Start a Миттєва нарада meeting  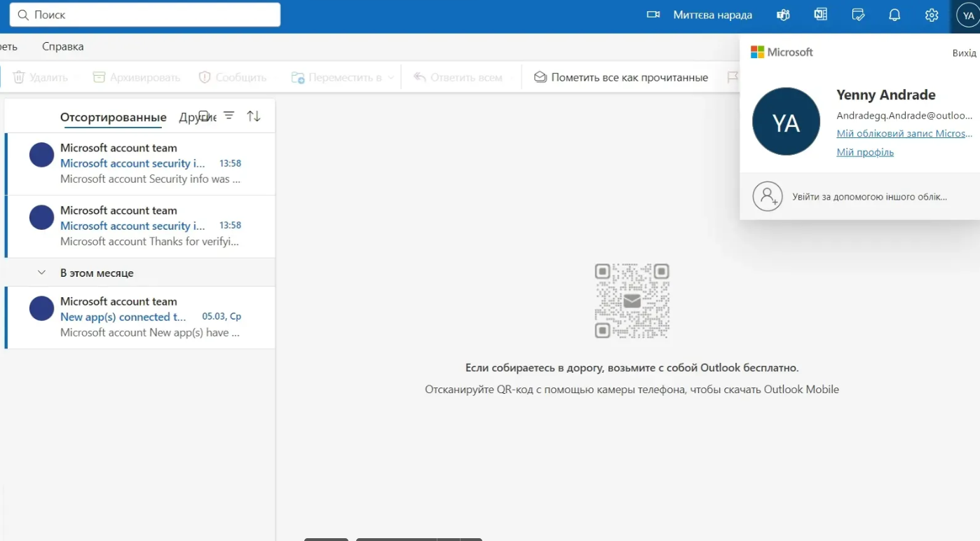pos(699,15)
